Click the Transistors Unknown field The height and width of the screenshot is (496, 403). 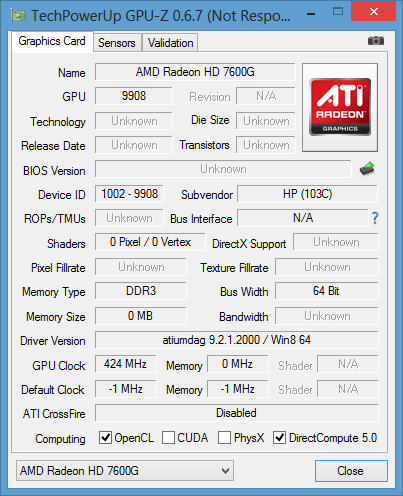tap(266, 145)
